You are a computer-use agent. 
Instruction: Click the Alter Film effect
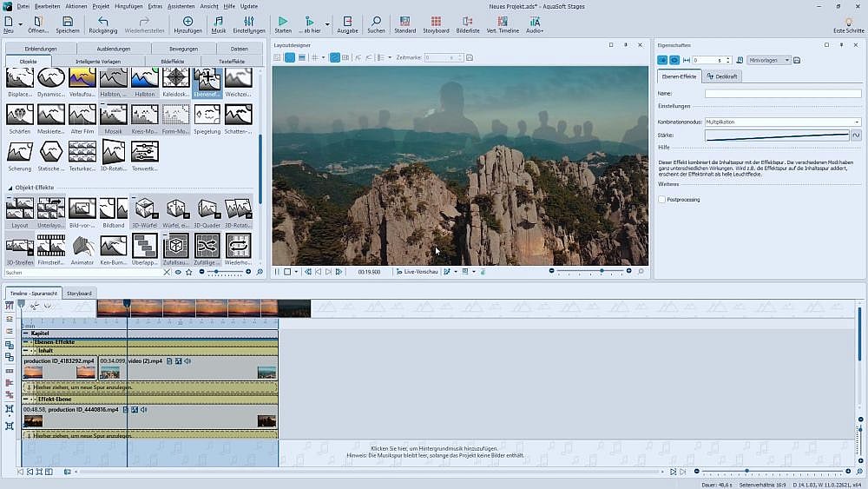click(x=82, y=115)
